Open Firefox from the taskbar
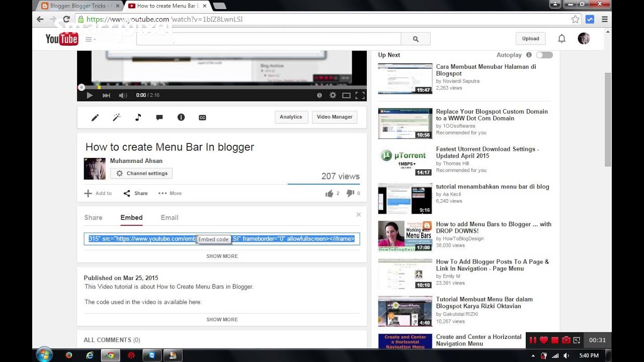The height and width of the screenshot is (362, 644). pos(69,355)
